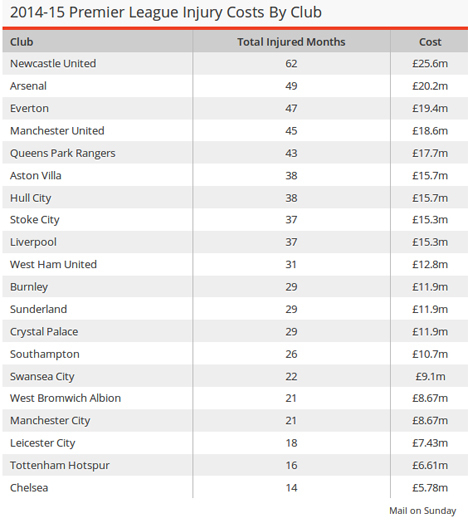The image size is (468, 528).
Task: Select the Crystal Palace entry
Action: [x=44, y=332]
